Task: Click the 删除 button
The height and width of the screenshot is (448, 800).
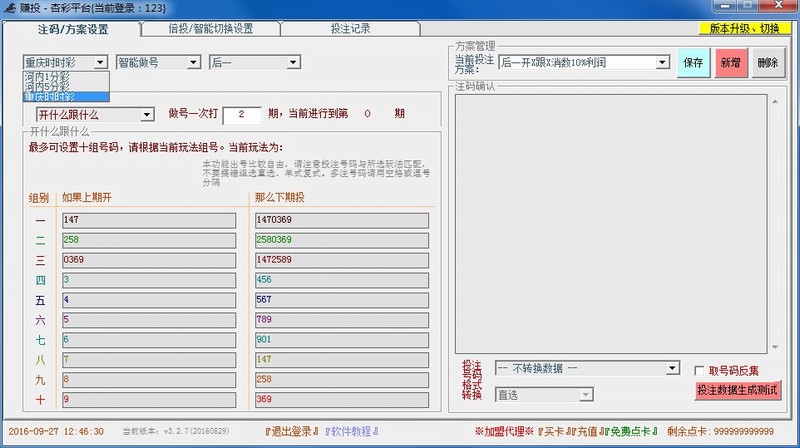Action: [x=767, y=62]
